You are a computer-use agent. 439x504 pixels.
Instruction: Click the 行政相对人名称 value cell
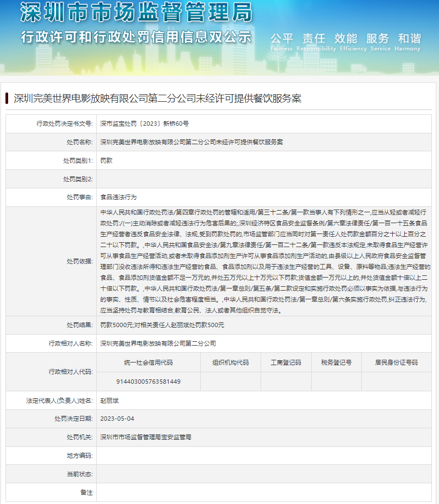click(x=264, y=343)
